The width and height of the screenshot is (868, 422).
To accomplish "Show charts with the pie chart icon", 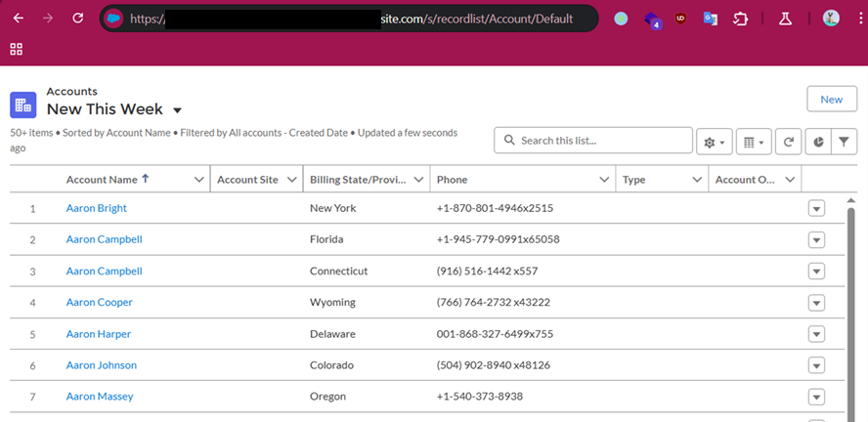I will pos(818,143).
